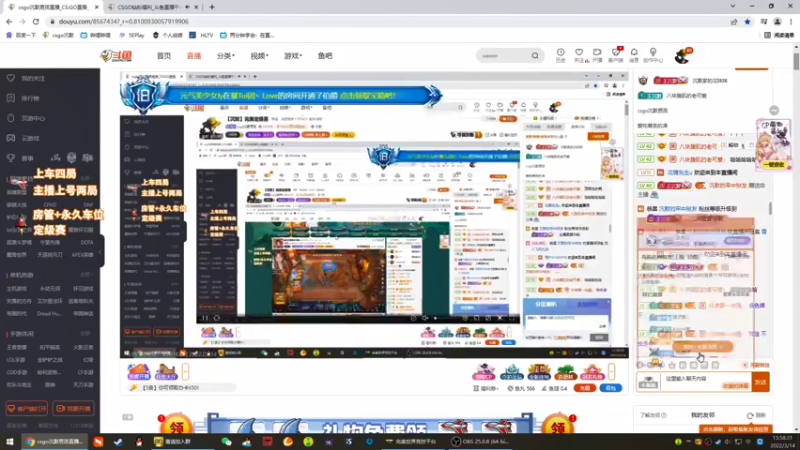The height and width of the screenshot is (450, 800).
Task: Open the Windows Start button
Action: pos(9,441)
